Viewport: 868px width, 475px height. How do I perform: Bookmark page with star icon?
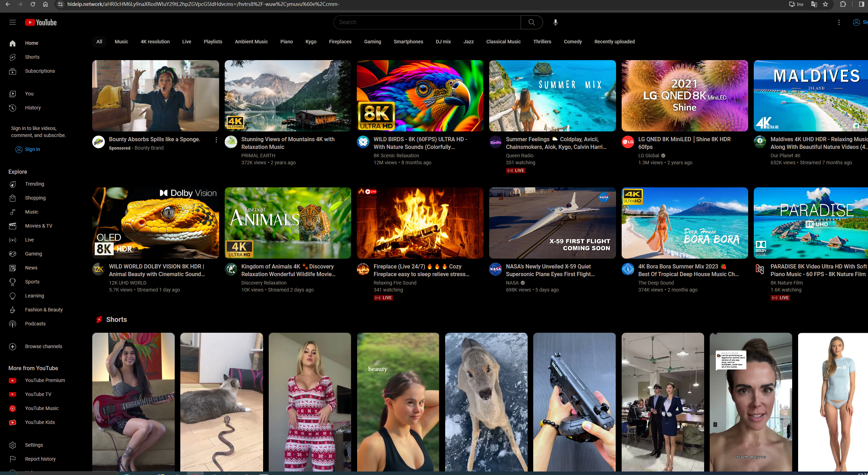[825, 4]
